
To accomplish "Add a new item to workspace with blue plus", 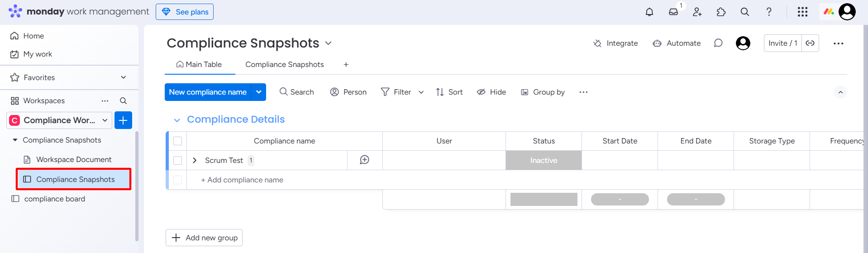I will (123, 120).
